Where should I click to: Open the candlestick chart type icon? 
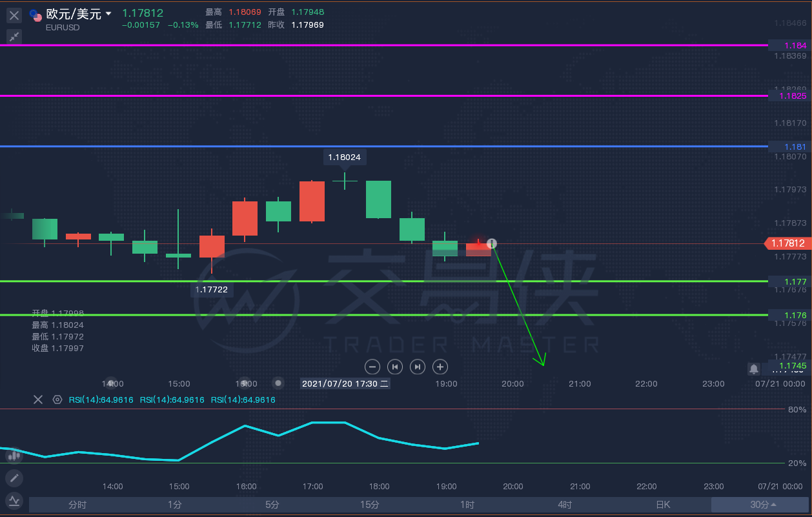pos(14,455)
